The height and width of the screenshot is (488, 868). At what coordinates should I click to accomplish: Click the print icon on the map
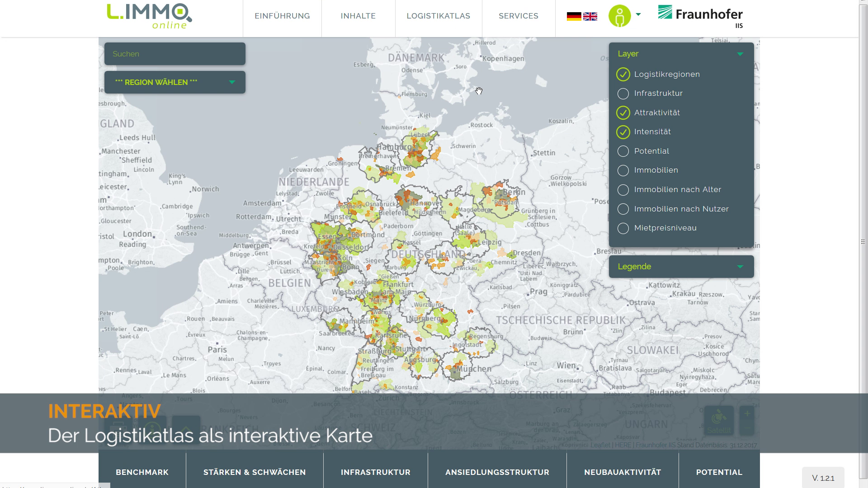118,429
